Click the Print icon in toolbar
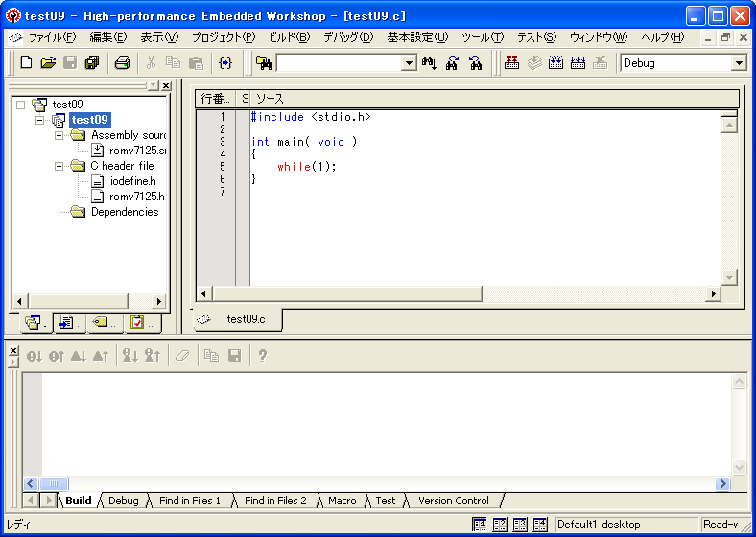This screenshot has width=756, height=537. pos(122,63)
